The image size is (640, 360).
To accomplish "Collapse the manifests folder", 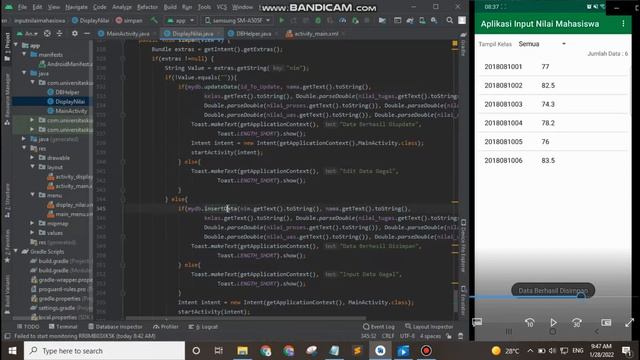I will [x=24, y=54].
